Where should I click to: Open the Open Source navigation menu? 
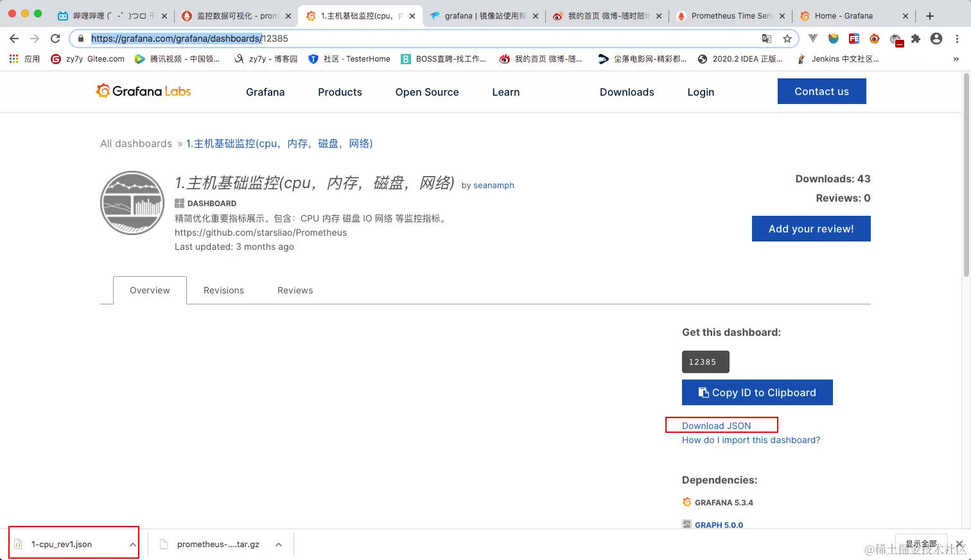(x=427, y=92)
